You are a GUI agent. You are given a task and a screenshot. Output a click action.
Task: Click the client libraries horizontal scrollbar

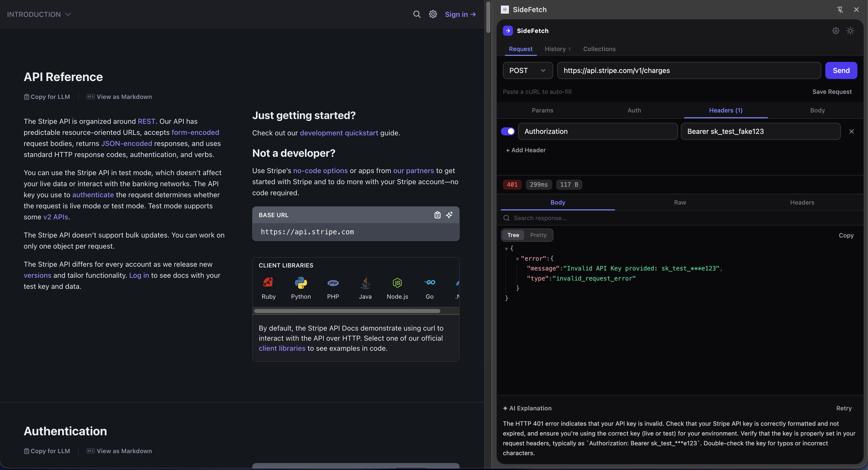[x=347, y=311]
